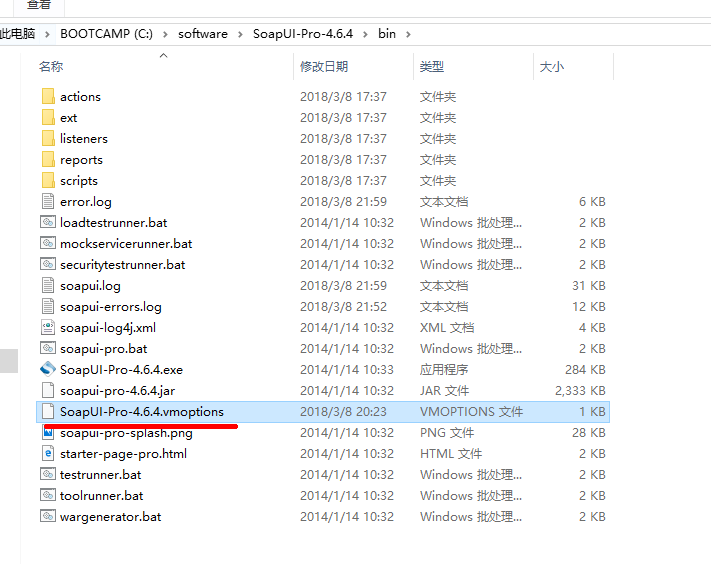Click the 31 KB size cell

589,286
